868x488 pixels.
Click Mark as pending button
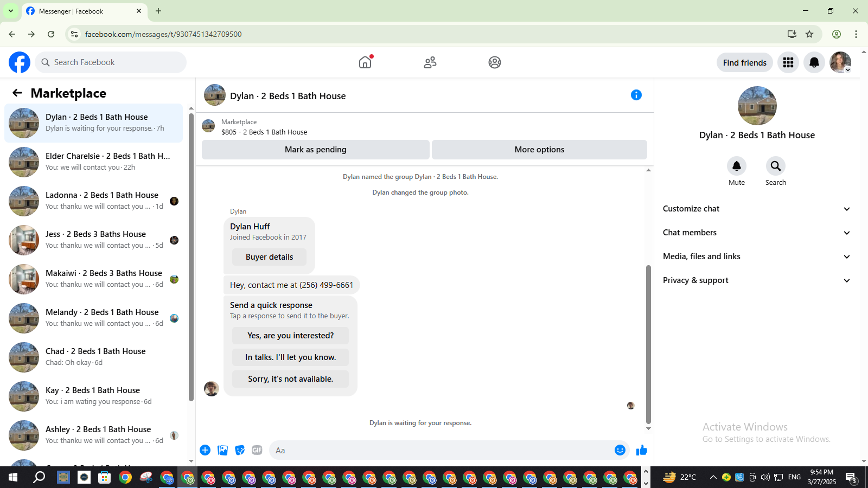coord(316,150)
